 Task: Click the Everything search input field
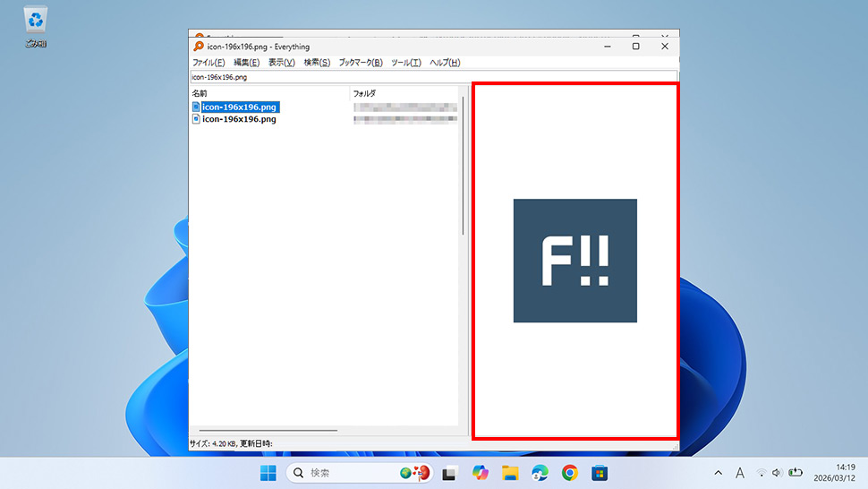(x=433, y=77)
